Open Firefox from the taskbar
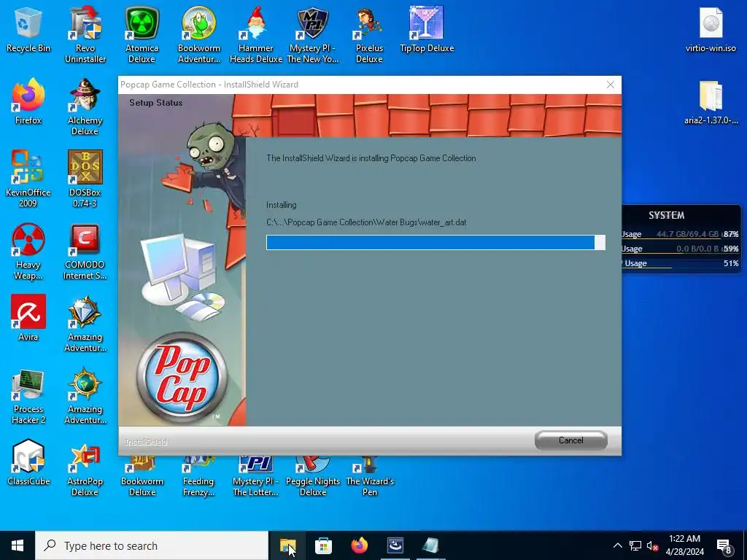Viewport: 747px width, 560px height. point(359,545)
